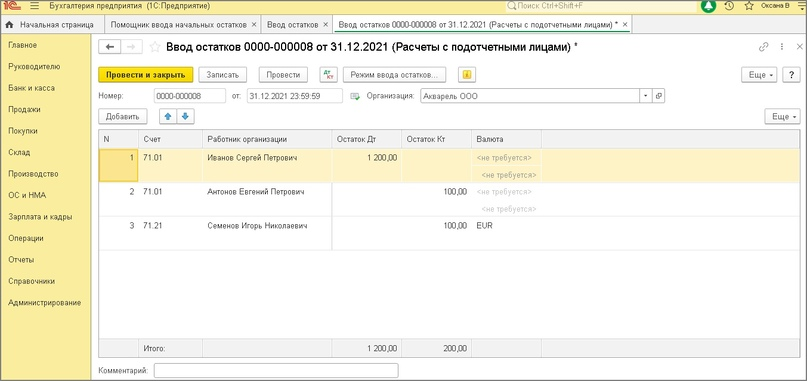
Task: Close the document form with X
Action: [x=799, y=47]
